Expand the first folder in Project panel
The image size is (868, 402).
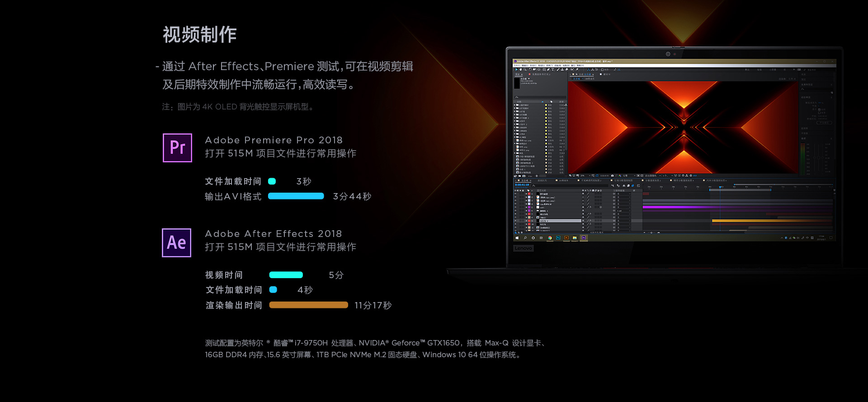[x=515, y=105]
